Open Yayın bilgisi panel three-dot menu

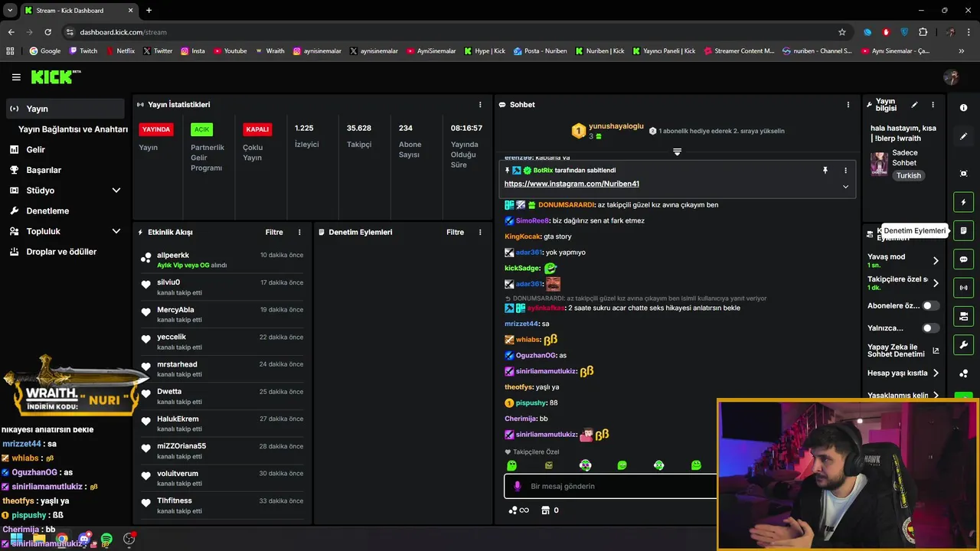(933, 105)
